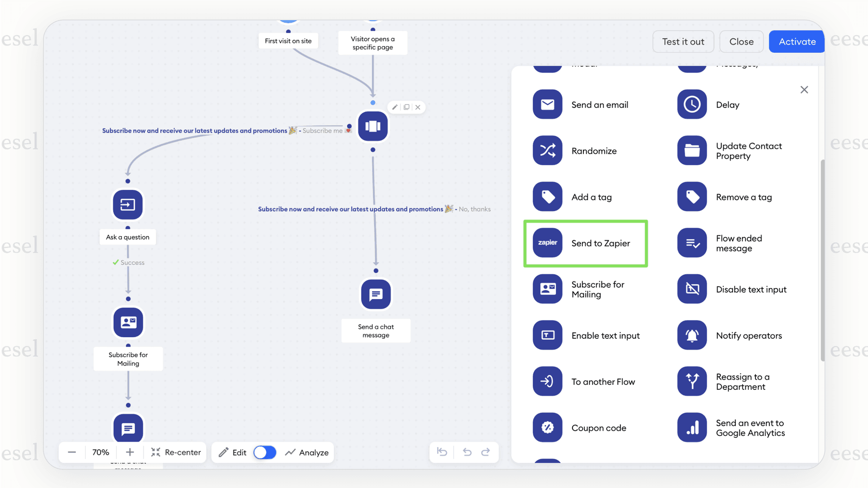Open the Ask a question node
The image size is (868, 488).
click(x=128, y=204)
